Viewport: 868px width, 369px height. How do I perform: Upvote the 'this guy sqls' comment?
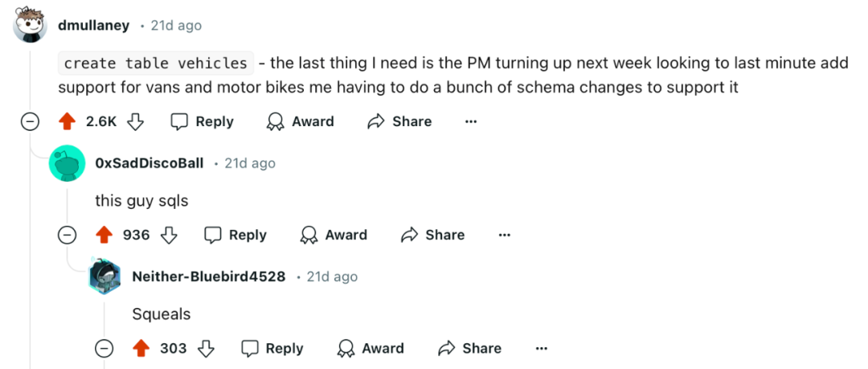pyautogui.click(x=104, y=235)
